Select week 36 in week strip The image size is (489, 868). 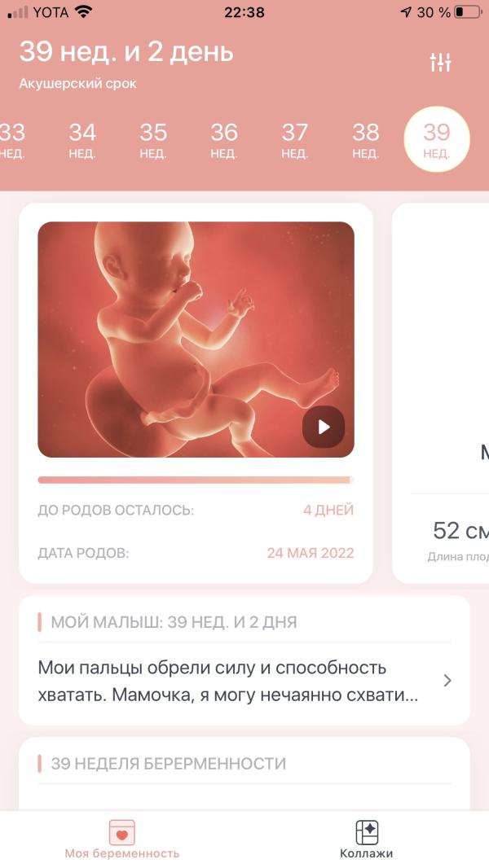point(224,140)
